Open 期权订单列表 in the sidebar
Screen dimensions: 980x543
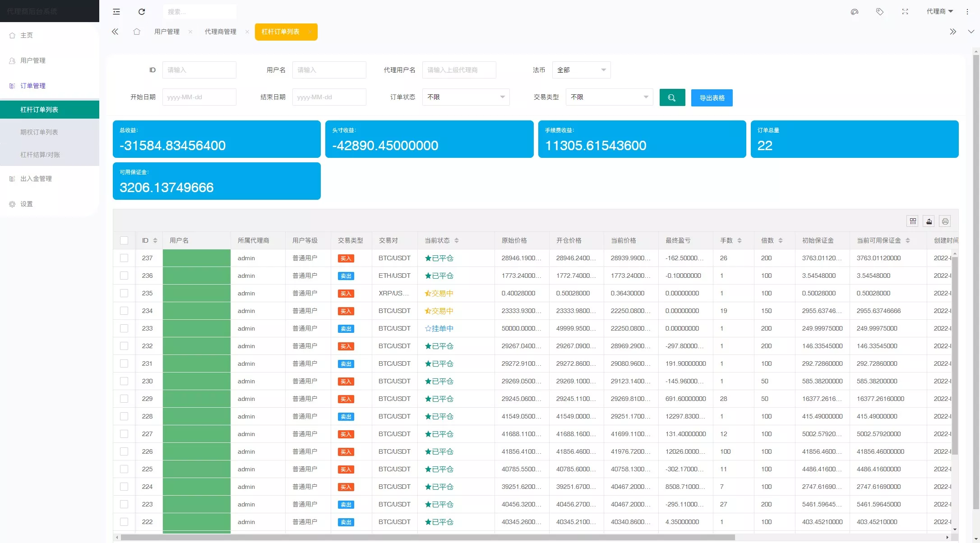coord(39,132)
